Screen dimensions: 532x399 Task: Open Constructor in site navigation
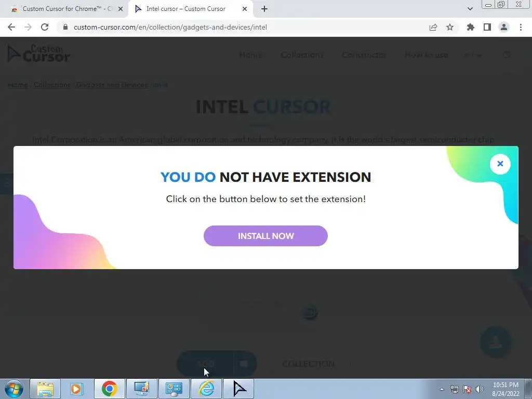364,55
